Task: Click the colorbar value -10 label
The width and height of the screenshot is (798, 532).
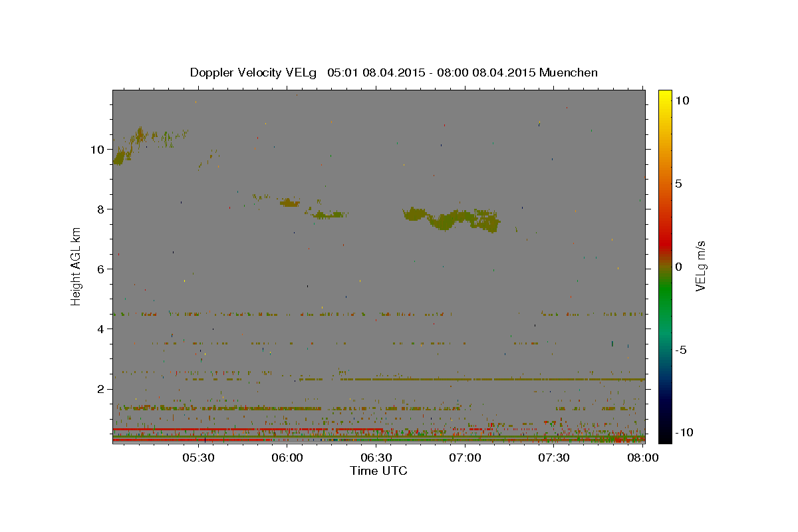Action: (684, 432)
